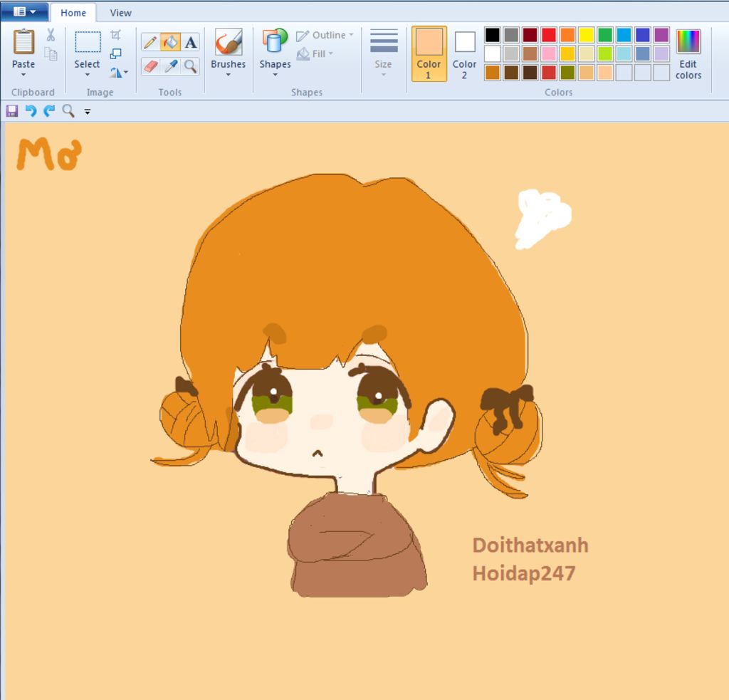Pick the pink color swatch
This screenshot has width=729, height=700.
coord(549,53)
